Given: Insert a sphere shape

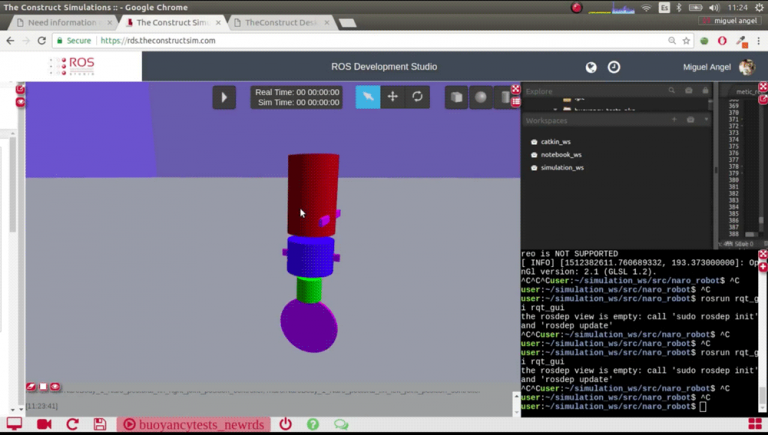Looking at the screenshot, I should click(x=481, y=97).
